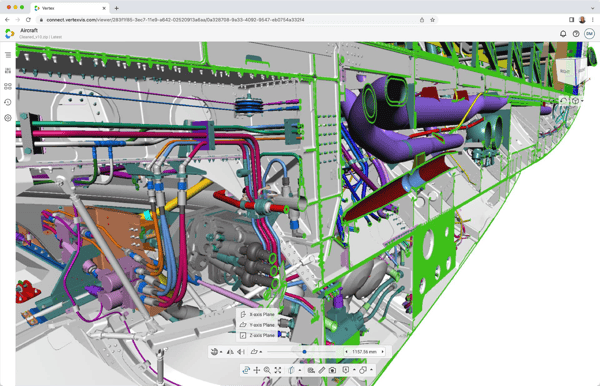The width and height of the screenshot is (600, 386).
Task: Open the shapes markup dropdown arrow
Action: pos(371,370)
